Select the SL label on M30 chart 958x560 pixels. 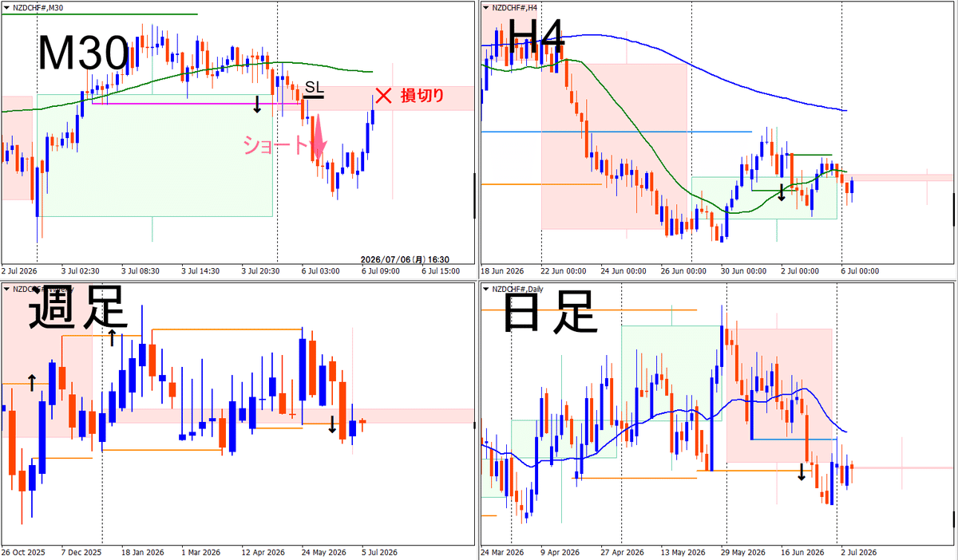[313, 86]
